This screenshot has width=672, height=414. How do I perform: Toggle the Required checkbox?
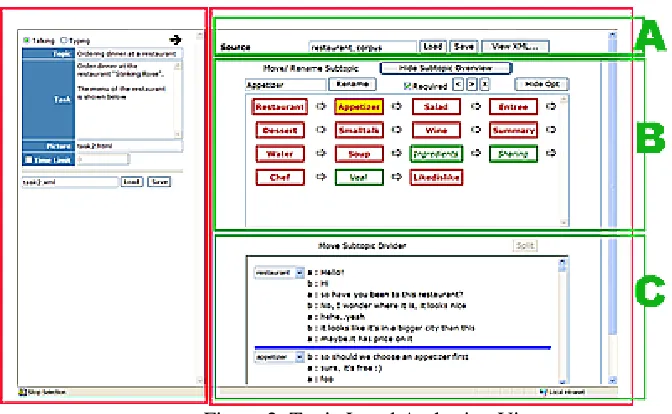(407, 86)
